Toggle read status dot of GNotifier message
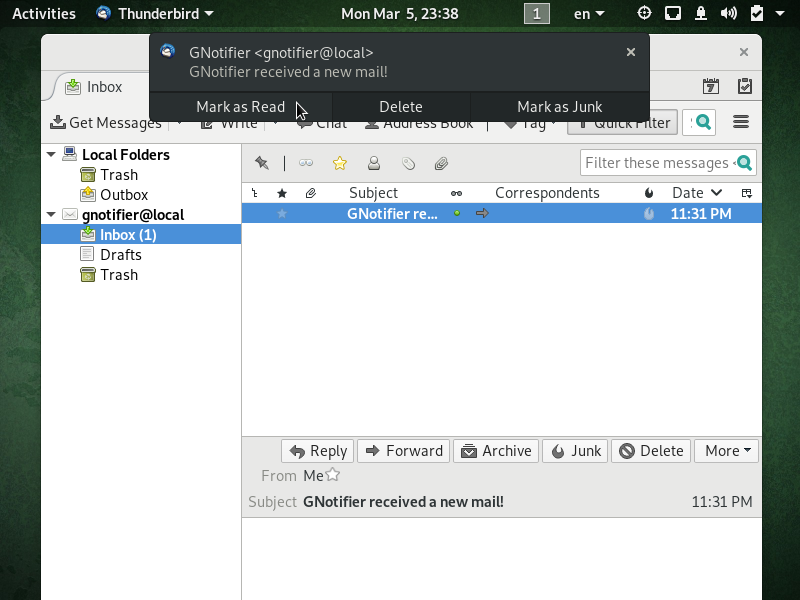The width and height of the screenshot is (800, 600). (457, 213)
